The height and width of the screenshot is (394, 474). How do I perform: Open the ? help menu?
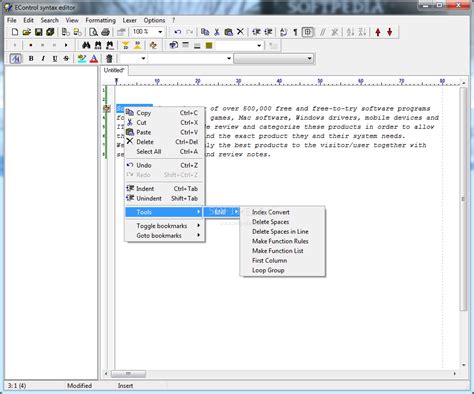(x=173, y=20)
